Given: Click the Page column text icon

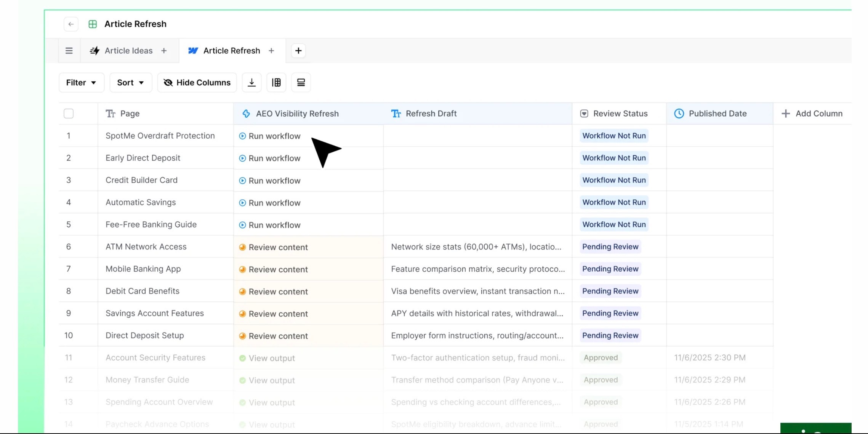Looking at the screenshot, I should point(111,114).
